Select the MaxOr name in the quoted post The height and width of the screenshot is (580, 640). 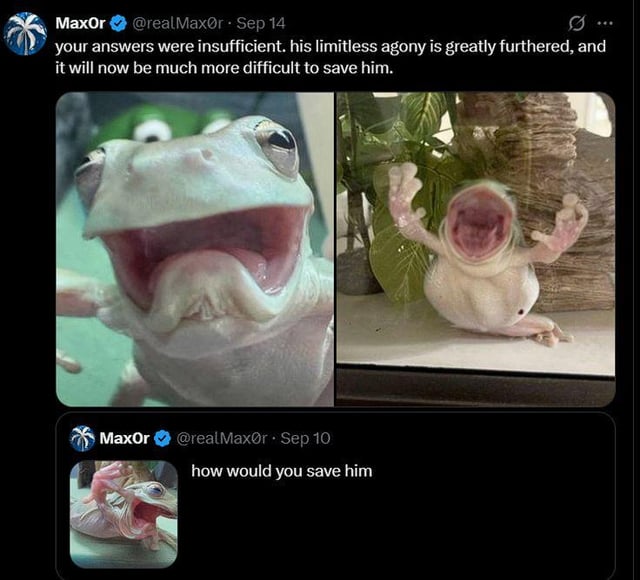tap(124, 438)
